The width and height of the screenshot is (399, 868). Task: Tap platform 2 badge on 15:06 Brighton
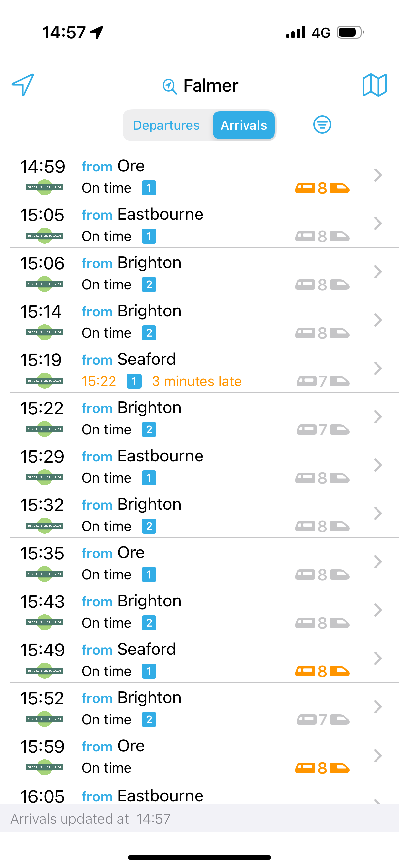point(149,285)
